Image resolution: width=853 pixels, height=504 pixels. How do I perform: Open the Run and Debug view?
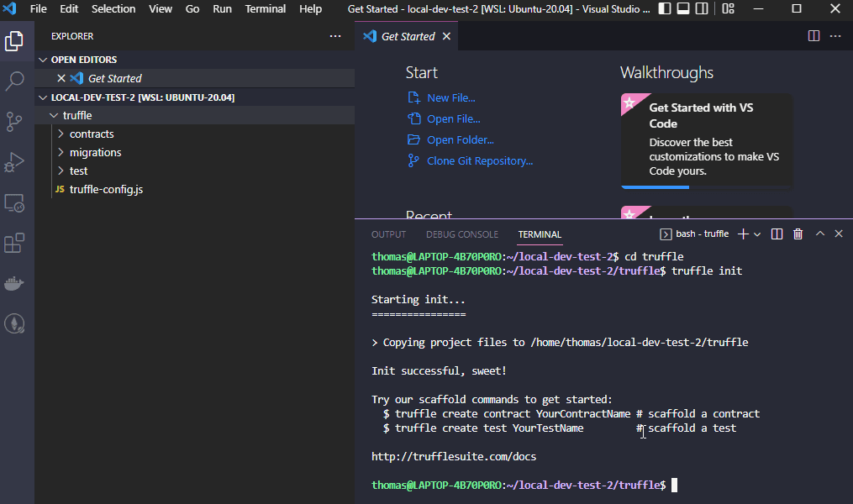tap(14, 162)
